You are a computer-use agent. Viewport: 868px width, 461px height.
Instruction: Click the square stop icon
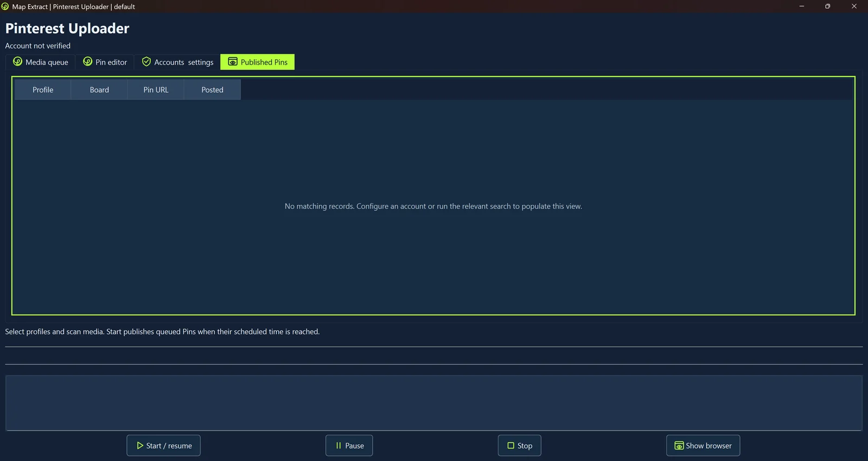pyautogui.click(x=510, y=445)
